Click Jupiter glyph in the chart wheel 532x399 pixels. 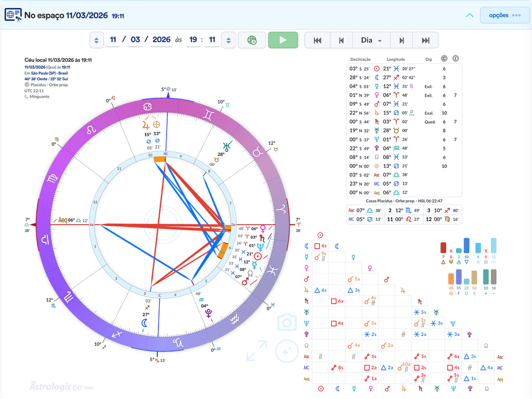coord(146,125)
